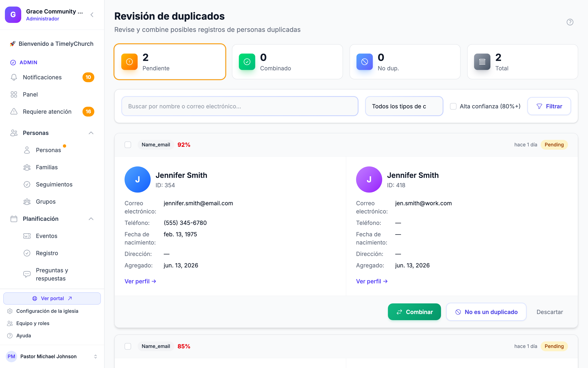Open the help question mark icon at top right
This screenshot has width=588, height=368.
click(x=570, y=22)
